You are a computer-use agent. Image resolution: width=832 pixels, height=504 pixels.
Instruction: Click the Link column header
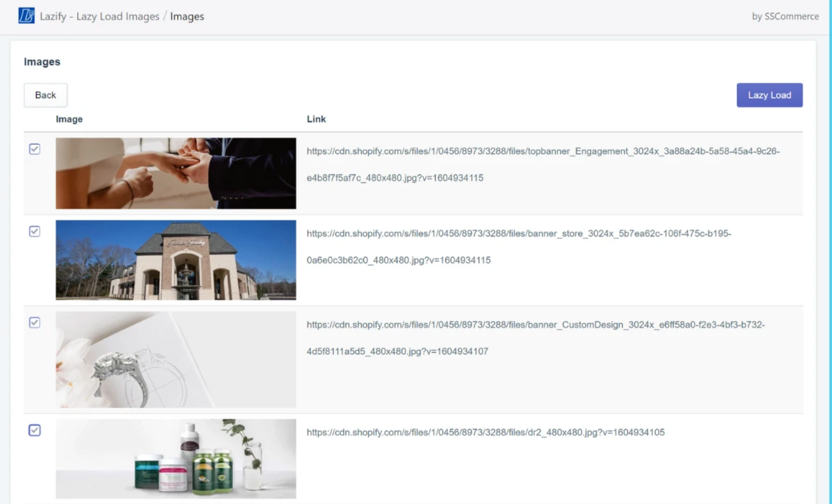[x=316, y=119]
